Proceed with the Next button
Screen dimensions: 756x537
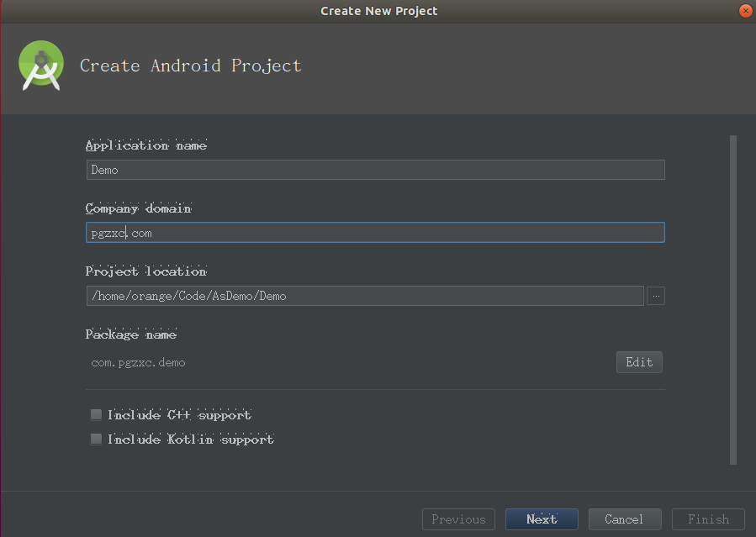click(x=542, y=519)
